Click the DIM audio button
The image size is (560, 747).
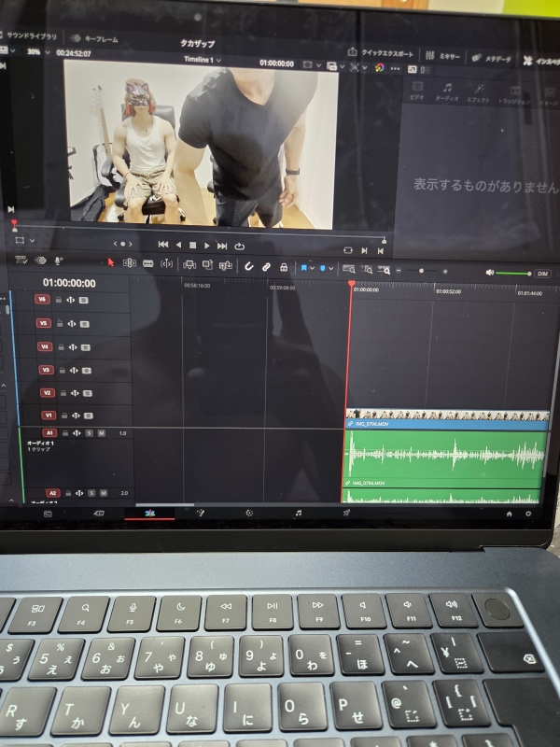[542, 274]
